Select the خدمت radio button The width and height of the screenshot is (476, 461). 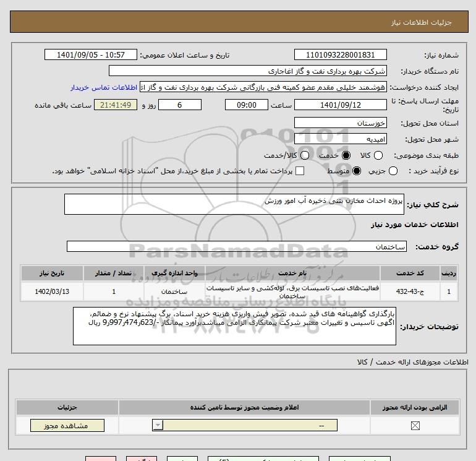[x=346, y=155]
